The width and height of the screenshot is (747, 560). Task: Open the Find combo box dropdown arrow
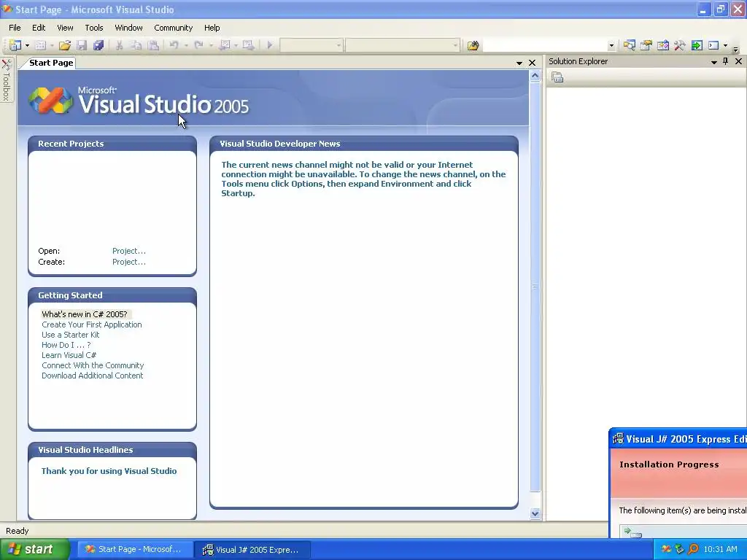(x=611, y=46)
